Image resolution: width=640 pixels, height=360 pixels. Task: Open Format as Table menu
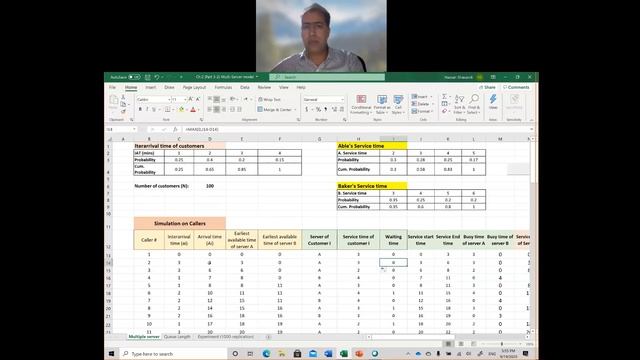click(x=382, y=104)
